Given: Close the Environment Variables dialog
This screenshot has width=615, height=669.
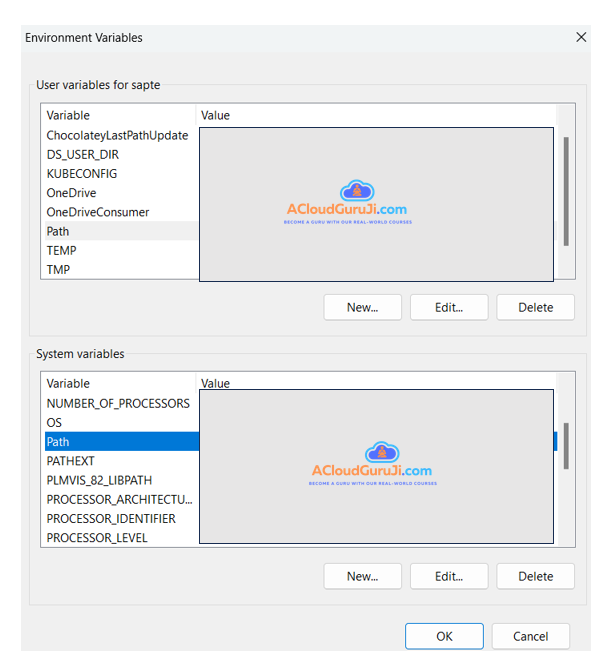Looking at the screenshot, I should [581, 37].
